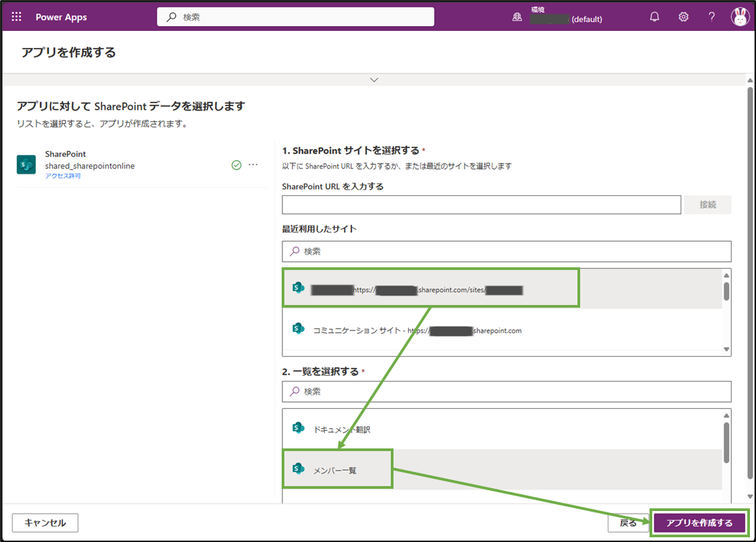
Task: Click the SharePoint URL input field
Action: [481, 205]
